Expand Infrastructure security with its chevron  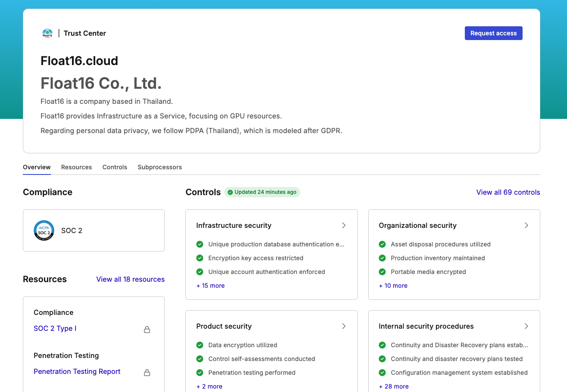point(344,225)
